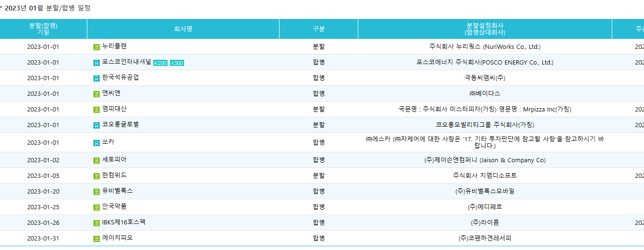644x250 pixels.
Task: Click the KOSDAQ badge beside 안국약품
Action: (97, 207)
